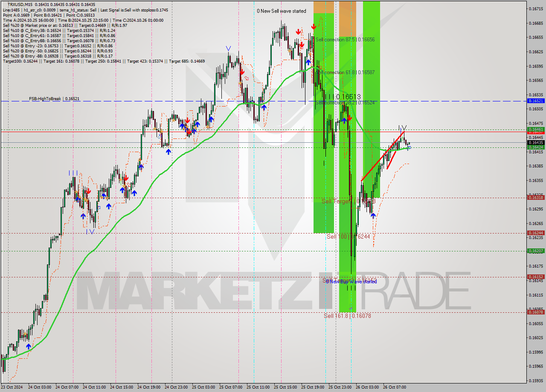Click the 0.16115 price axis label
546x392 pixels.
[536, 295]
